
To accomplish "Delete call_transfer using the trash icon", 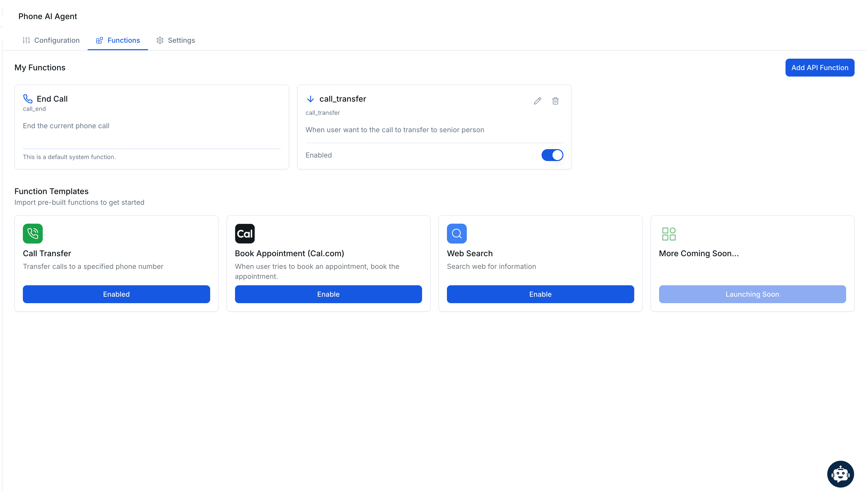I will [x=555, y=101].
